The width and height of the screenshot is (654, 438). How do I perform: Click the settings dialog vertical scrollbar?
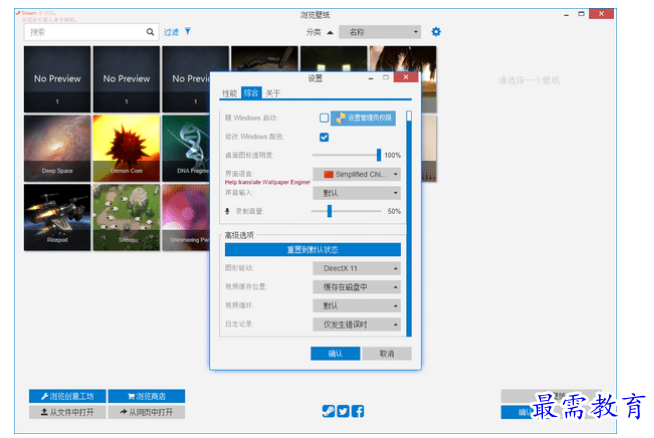coord(409,223)
